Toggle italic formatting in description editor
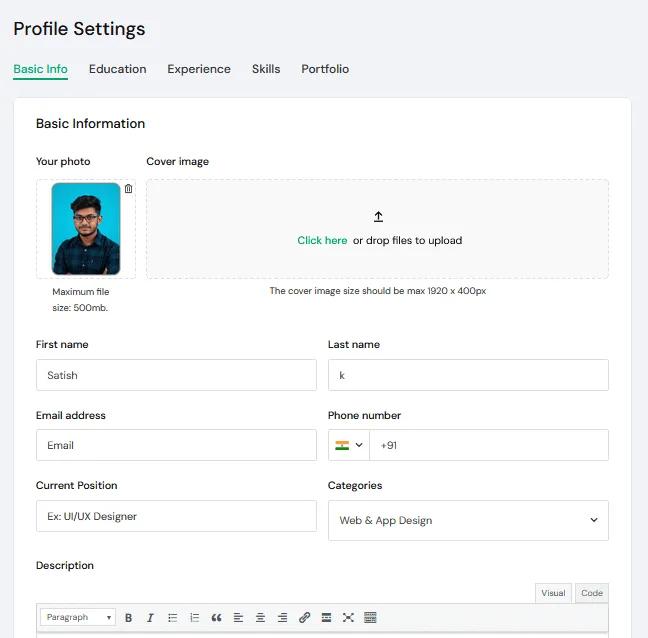 coord(150,618)
